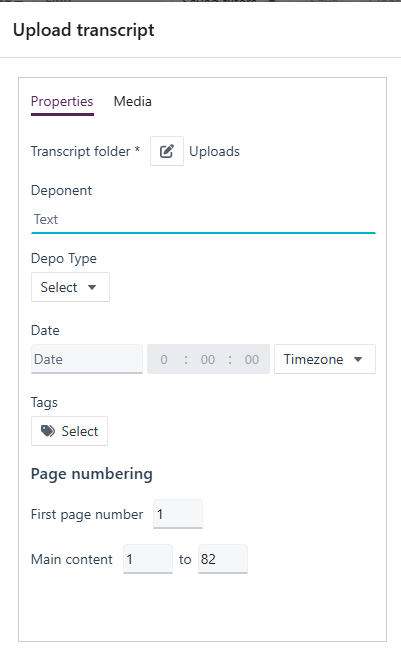
Task: Select the seconds field in time picker
Action: tap(252, 359)
